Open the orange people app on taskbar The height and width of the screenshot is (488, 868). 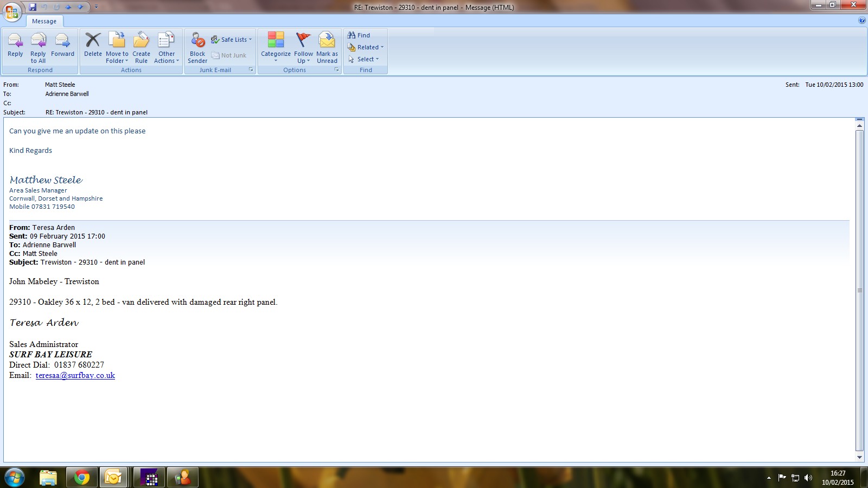(x=182, y=477)
